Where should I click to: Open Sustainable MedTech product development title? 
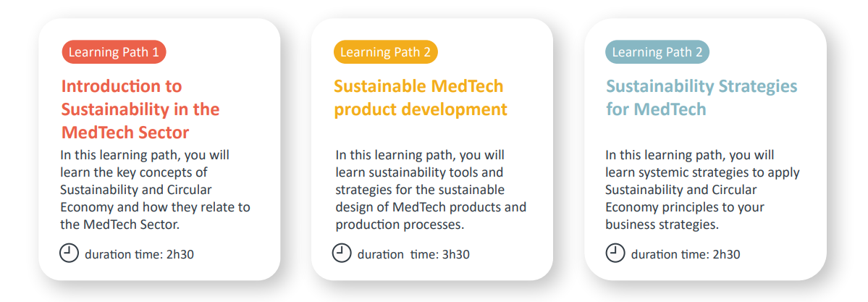[x=420, y=98]
